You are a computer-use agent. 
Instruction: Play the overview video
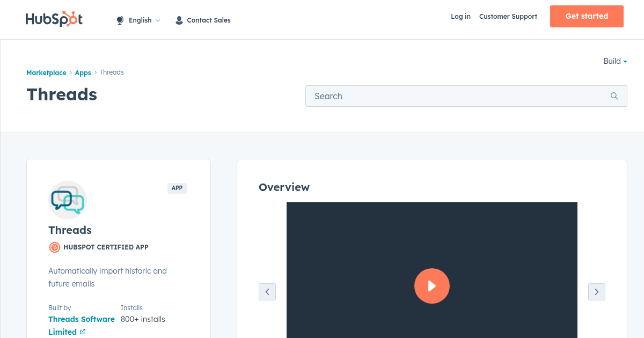click(431, 286)
